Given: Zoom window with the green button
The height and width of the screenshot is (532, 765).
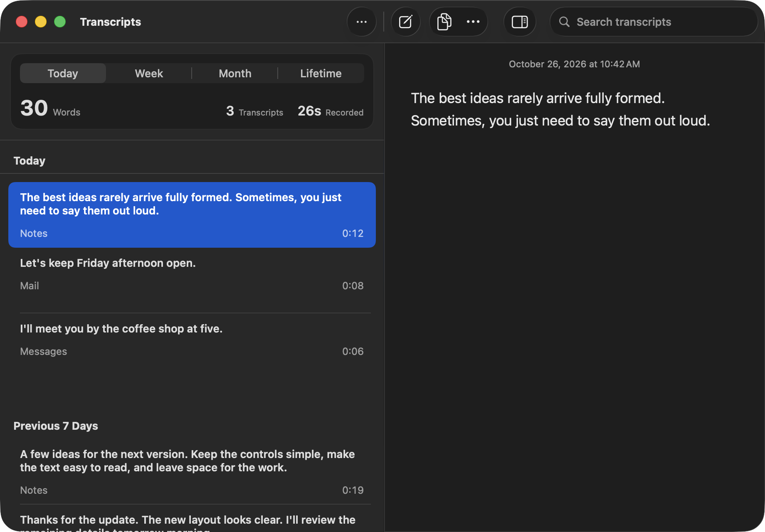Looking at the screenshot, I should (60, 22).
